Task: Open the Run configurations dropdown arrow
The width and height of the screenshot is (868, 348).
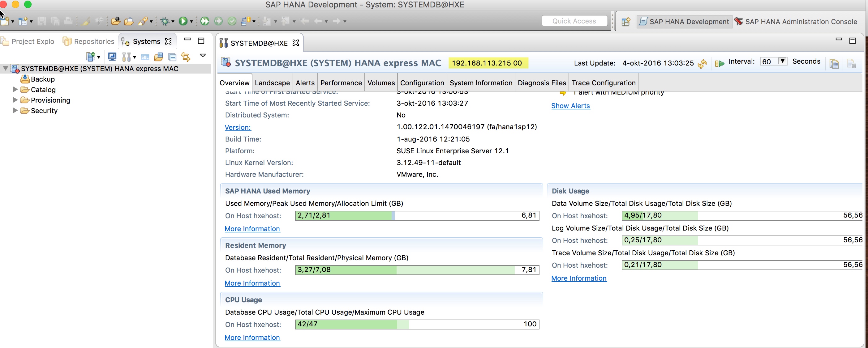Action: 191,22
